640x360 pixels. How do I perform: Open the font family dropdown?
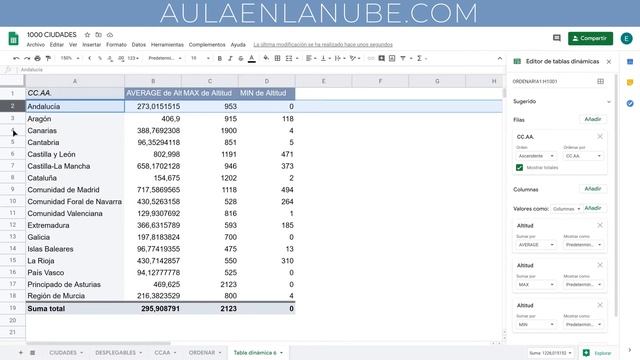pyautogui.click(x=164, y=58)
